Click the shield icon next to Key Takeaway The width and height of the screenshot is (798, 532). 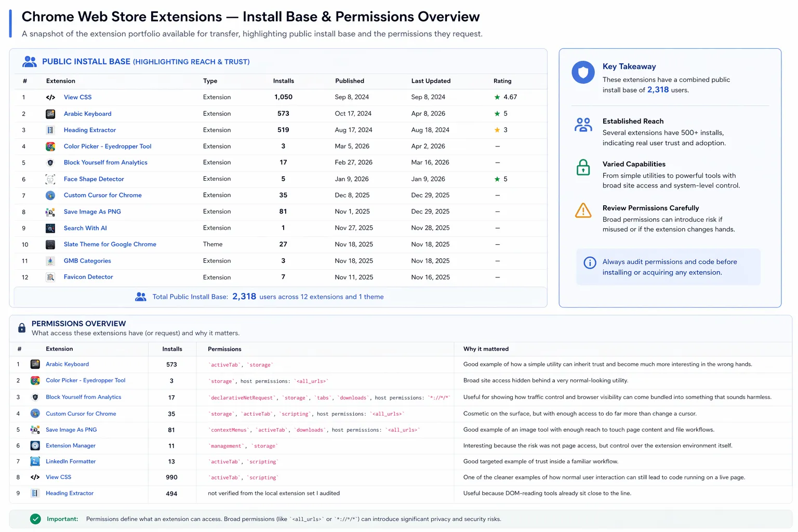pos(583,72)
